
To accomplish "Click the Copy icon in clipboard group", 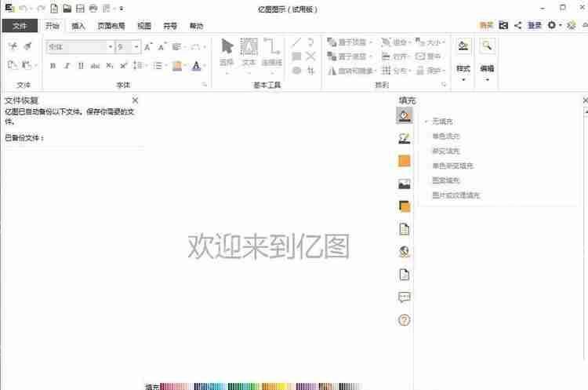I will 13,64.
